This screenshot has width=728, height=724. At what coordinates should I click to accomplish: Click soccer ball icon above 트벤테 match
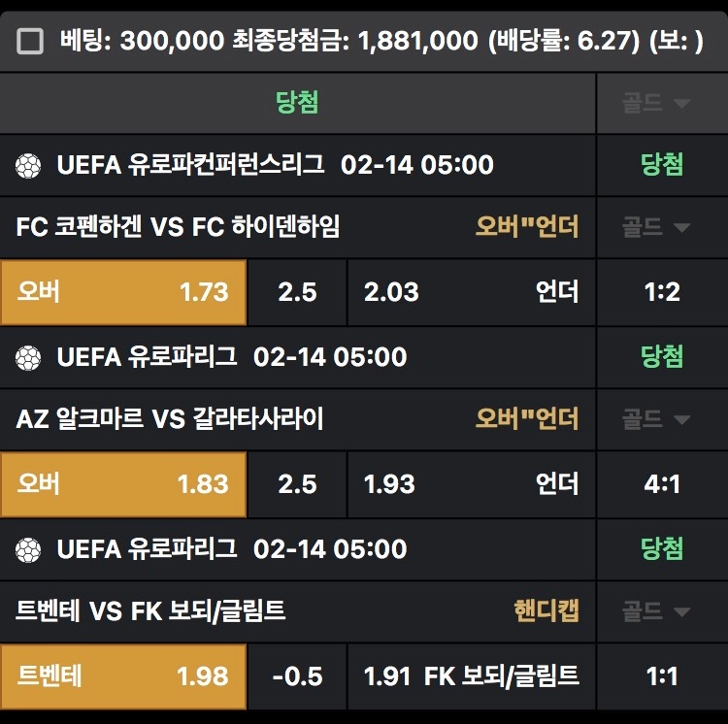pos(28,550)
